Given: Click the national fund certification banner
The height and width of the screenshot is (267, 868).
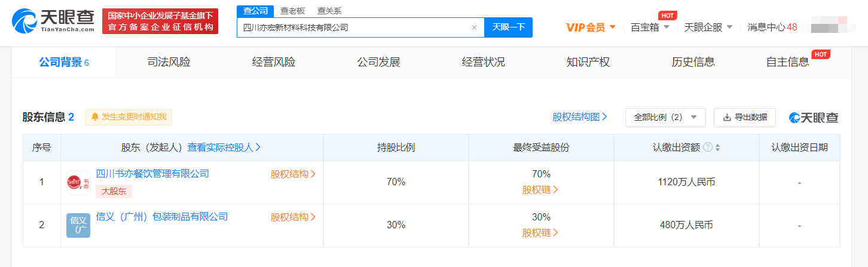Looking at the screenshot, I should [x=160, y=22].
